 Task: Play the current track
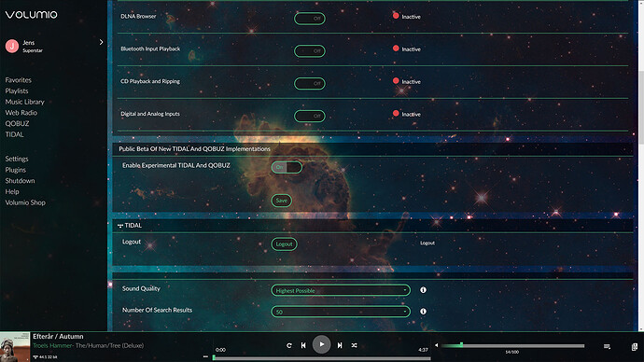(x=322, y=344)
